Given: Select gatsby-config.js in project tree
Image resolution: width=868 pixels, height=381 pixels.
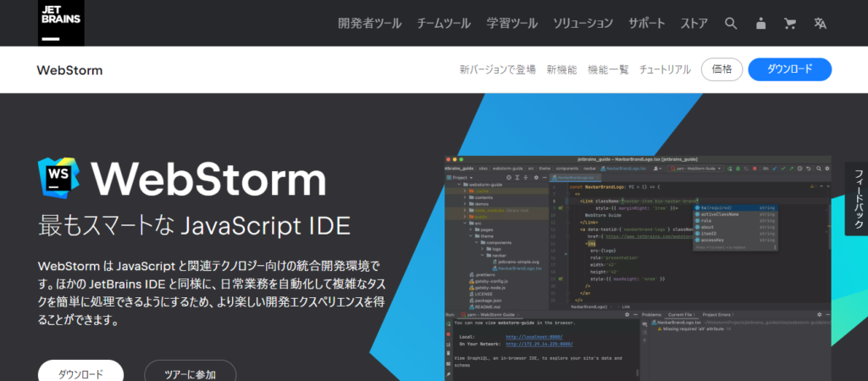Looking at the screenshot, I should 489,281.
